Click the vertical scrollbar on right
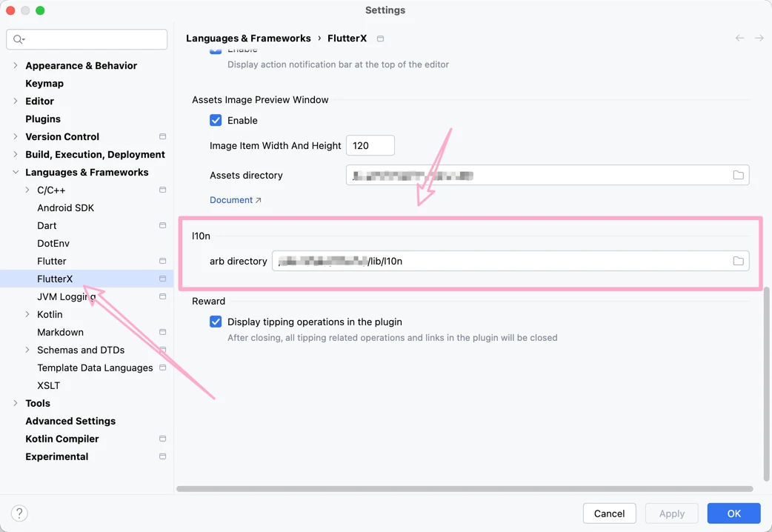The image size is (772, 532). (766, 385)
